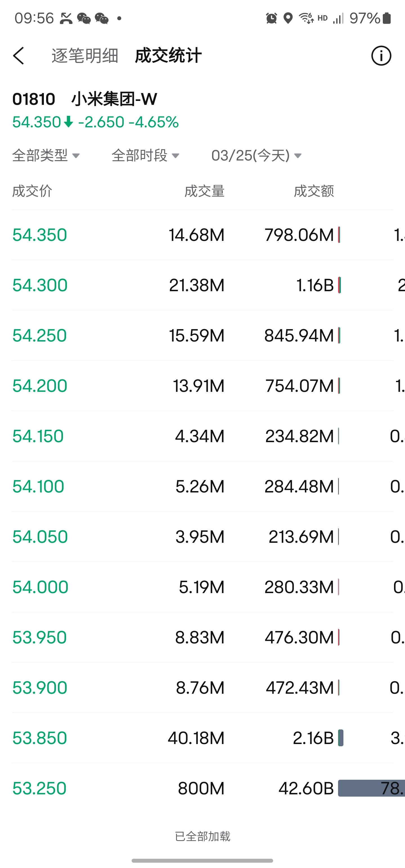405x868 pixels.
Task: Tap the 成交额 column header
Action: pos(314,191)
